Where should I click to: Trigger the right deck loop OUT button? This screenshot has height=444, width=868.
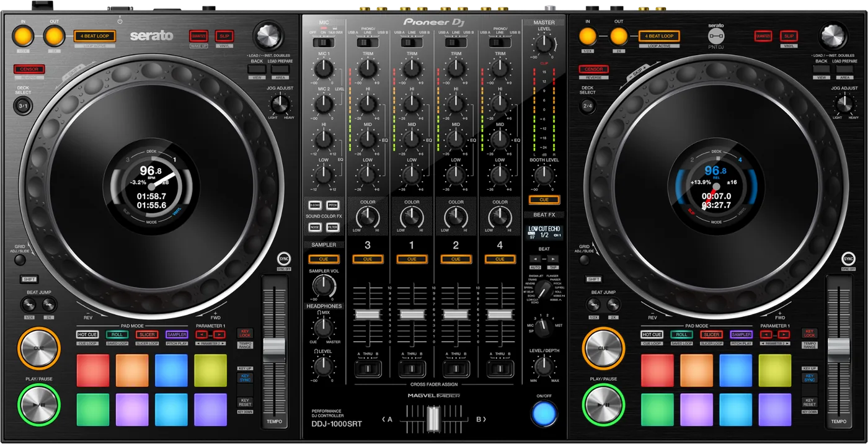click(x=619, y=36)
